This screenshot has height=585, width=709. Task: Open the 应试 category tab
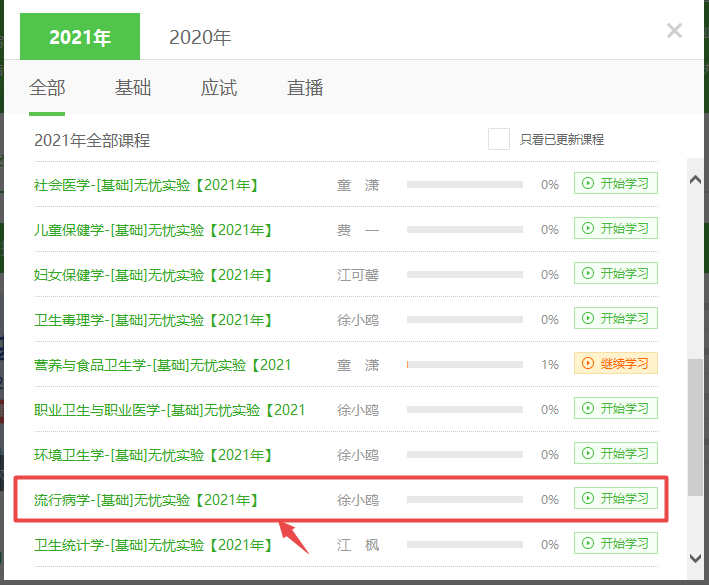tap(219, 88)
